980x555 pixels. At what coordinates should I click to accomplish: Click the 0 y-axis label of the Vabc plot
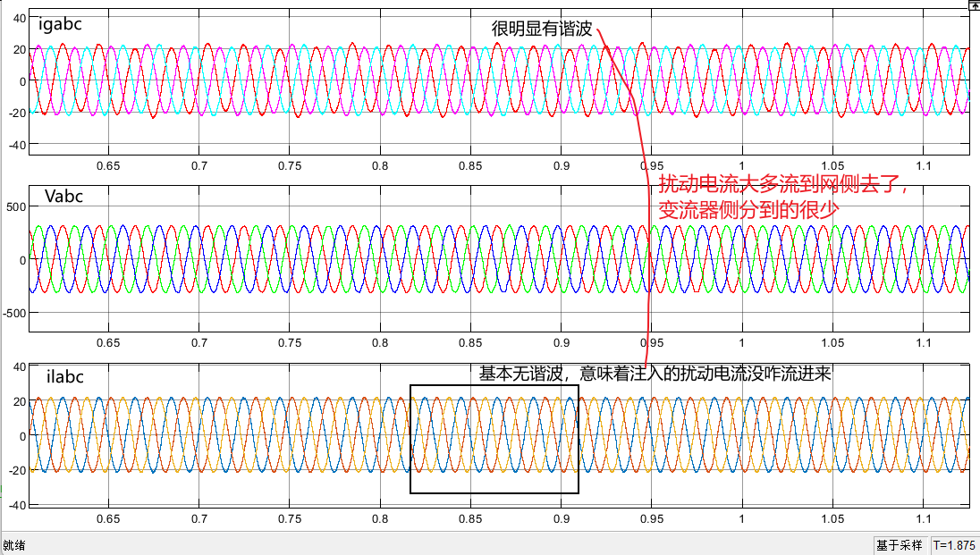point(23,260)
